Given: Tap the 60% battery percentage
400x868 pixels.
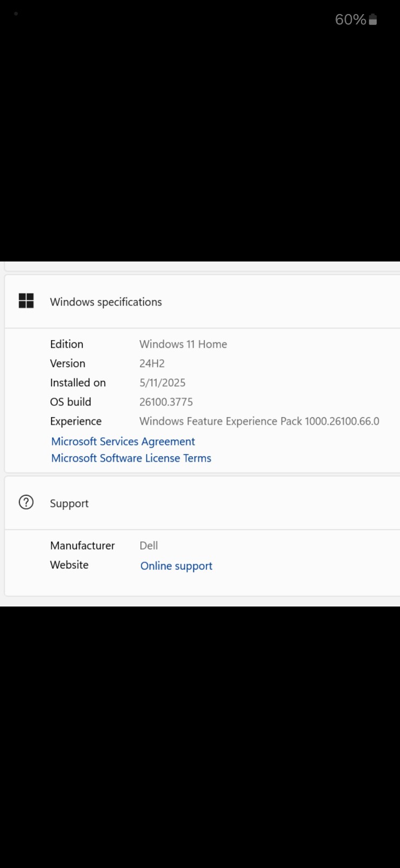Looking at the screenshot, I should (x=351, y=20).
